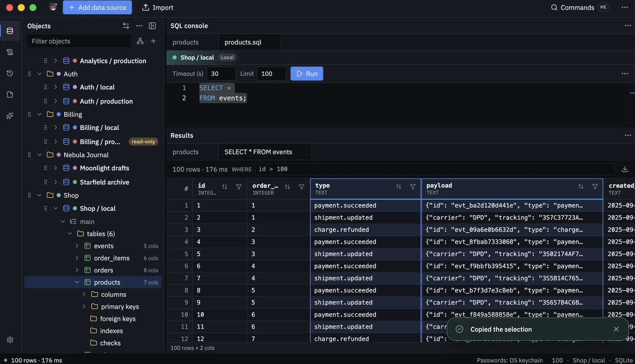Click the Limit input field
The height and width of the screenshot is (364, 635).
tap(271, 74)
